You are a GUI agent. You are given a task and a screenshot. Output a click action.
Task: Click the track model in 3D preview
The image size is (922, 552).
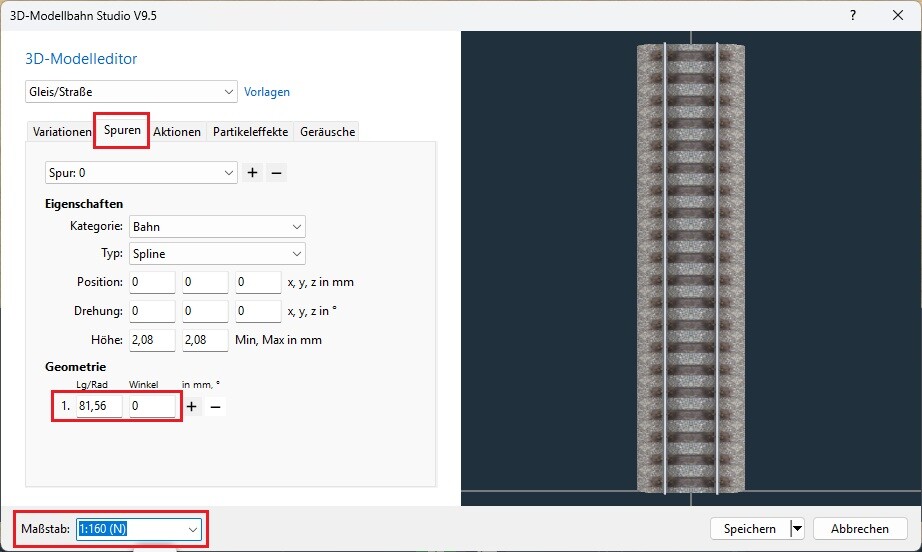[x=690, y=268]
